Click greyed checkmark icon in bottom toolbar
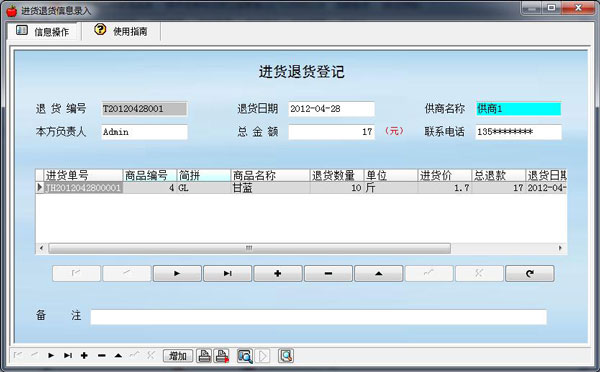Viewport: 600px width, 372px height. click(x=135, y=356)
